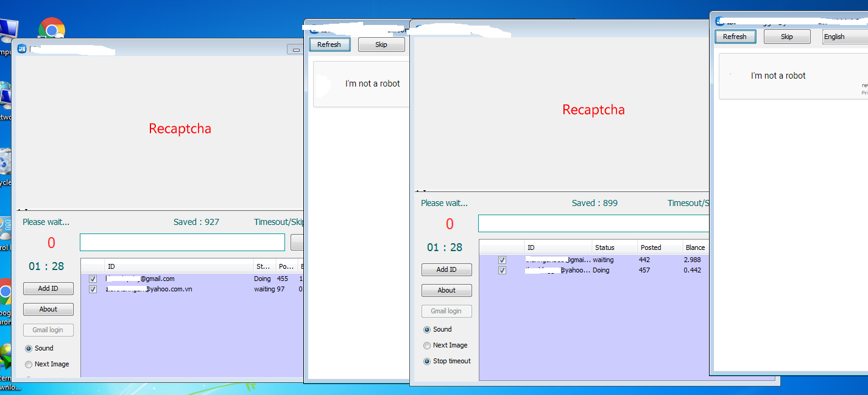Click Refresh in the captcha window with English dropdown

coord(735,37)
